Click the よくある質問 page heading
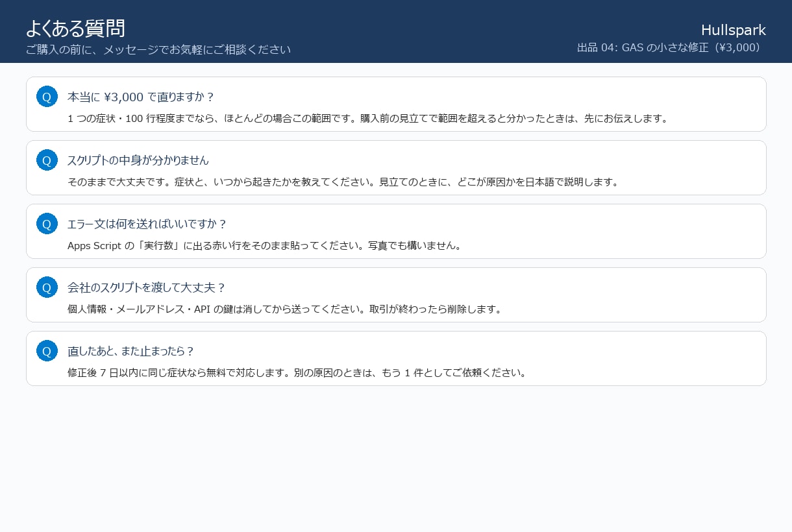Viewport: 792px width, 532px height. tap(75, 28)
